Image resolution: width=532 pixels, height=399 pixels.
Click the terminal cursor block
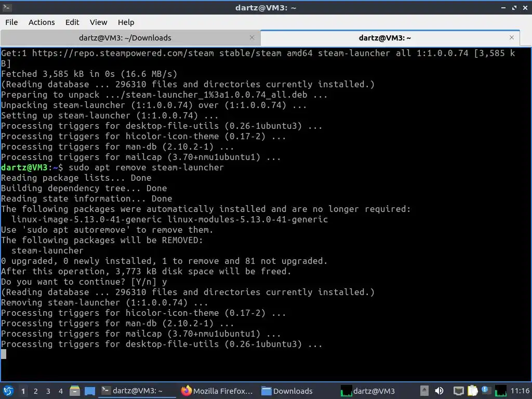point(4,354)
